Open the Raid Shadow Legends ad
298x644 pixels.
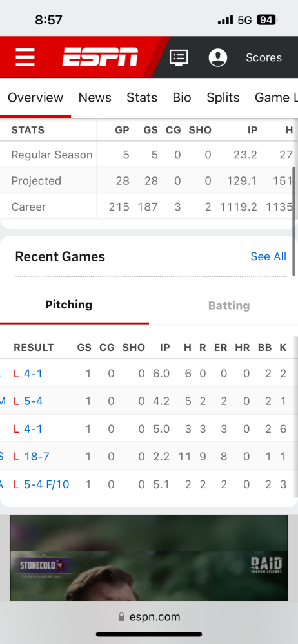click(149, 558)
